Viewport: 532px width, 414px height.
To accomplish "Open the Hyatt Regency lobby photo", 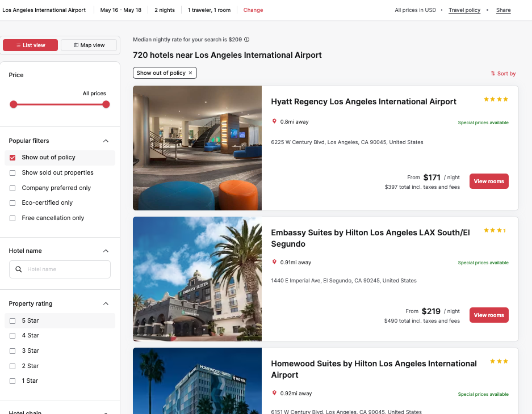I will 197,148.
